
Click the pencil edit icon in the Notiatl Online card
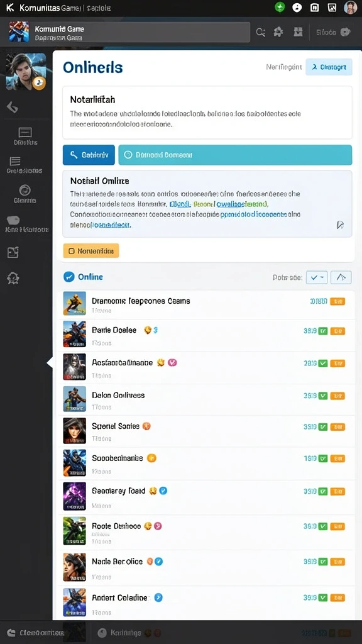(x=340, y=225)
